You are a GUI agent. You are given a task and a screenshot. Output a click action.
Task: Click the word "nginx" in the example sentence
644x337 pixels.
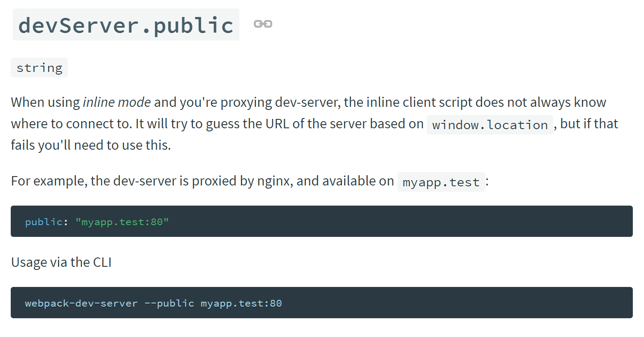[274, 181]
